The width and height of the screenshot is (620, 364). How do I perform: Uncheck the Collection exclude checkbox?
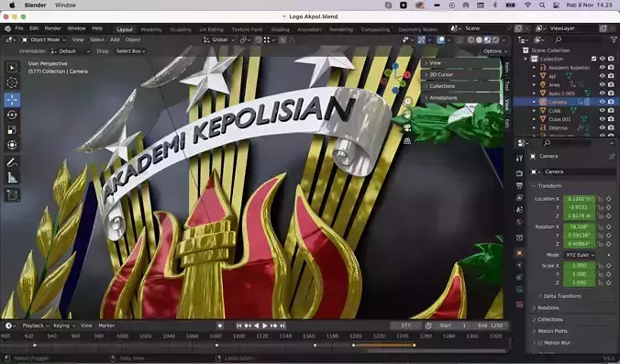[x=593, y=59]
